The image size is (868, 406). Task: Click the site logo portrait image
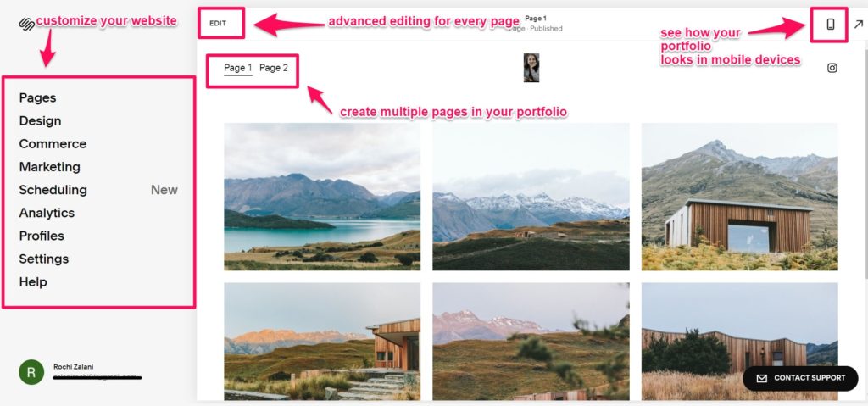(531, 68)
